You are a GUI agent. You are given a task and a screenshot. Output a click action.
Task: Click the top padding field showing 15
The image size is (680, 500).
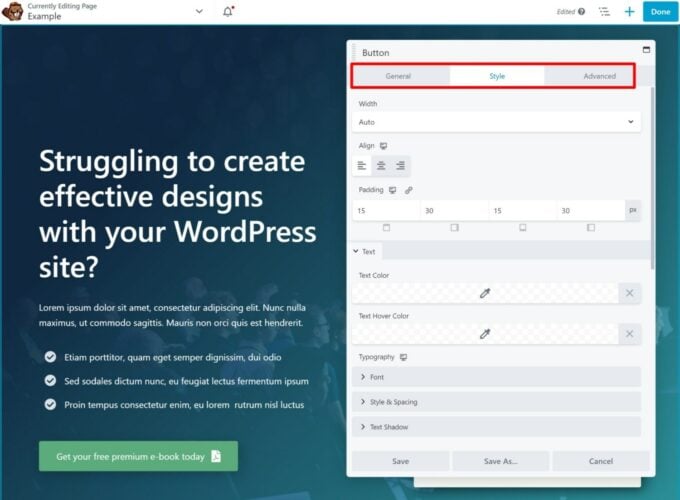(386, 211)
